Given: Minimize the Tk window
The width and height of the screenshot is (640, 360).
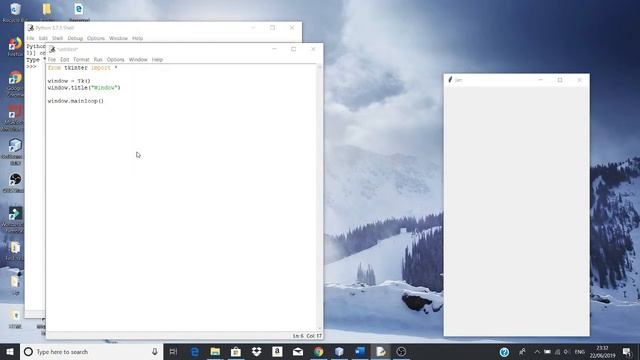Looking at the screenshot, I should tap(540, 80).
